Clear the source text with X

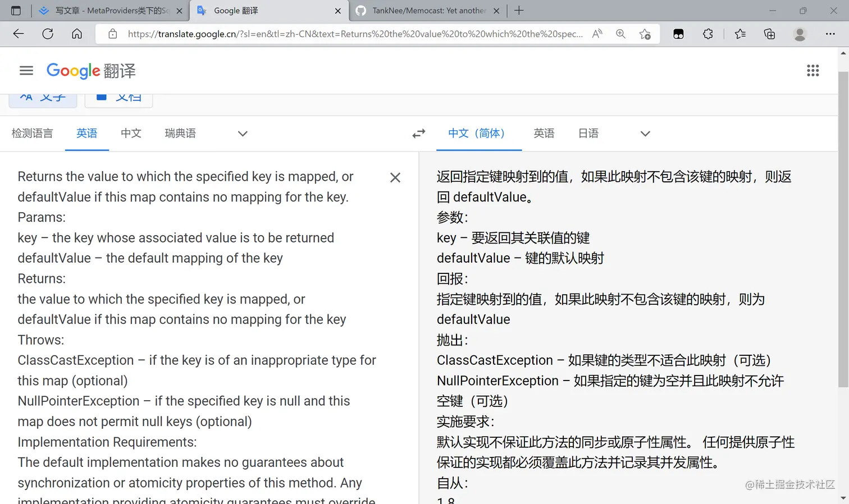395,177
